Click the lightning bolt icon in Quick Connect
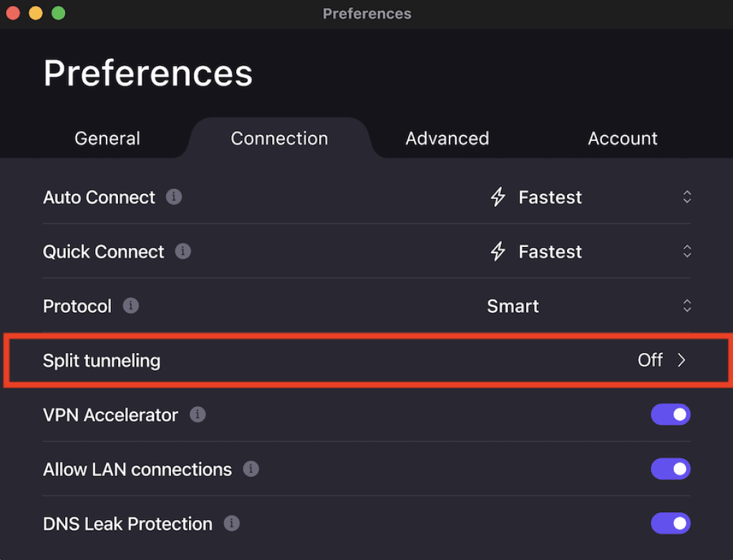 tap(498, 251)
